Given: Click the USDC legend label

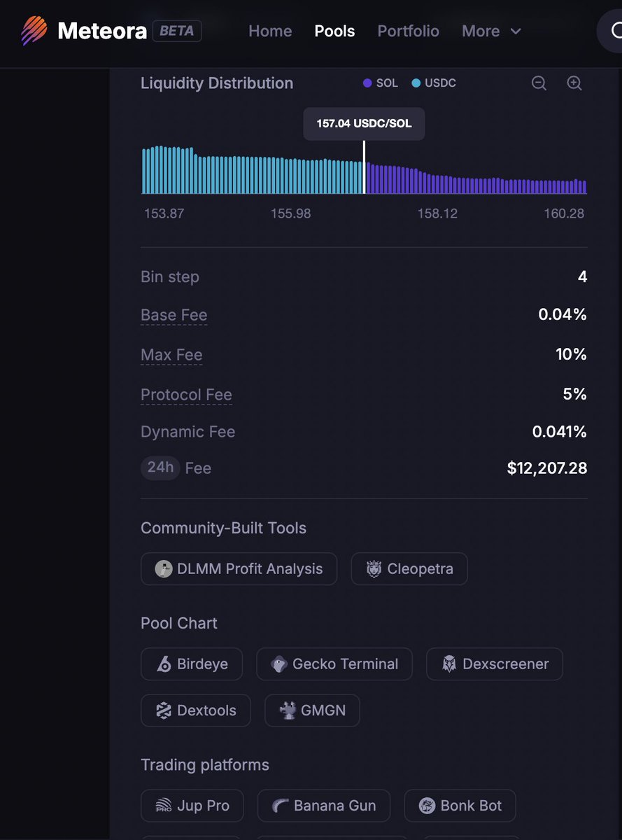Looking at the screenshot, I should 441,83.
